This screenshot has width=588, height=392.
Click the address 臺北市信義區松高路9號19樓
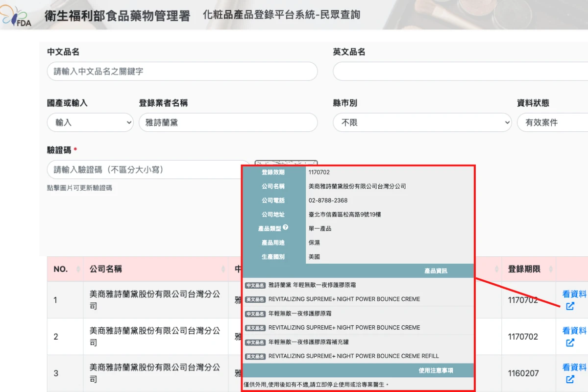coord(344,214)
